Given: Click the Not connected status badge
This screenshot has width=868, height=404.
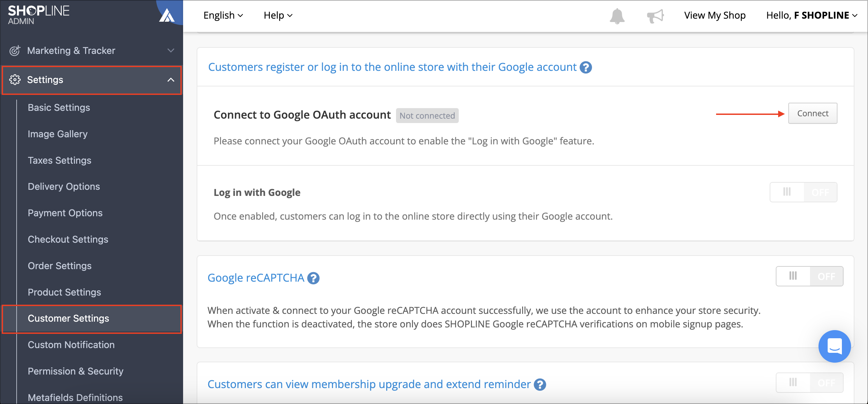Looking at the screenshot, I should pyautogui.click(x=427, y=116).
